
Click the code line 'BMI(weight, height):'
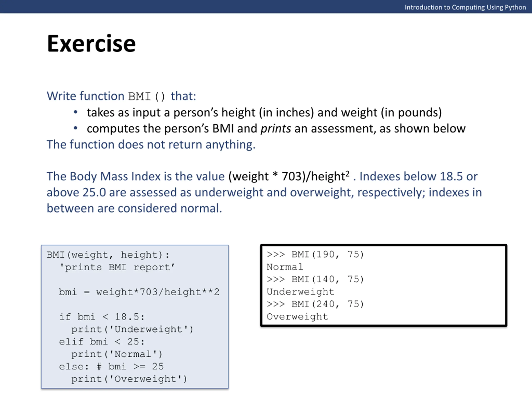[x=108, y=255]
